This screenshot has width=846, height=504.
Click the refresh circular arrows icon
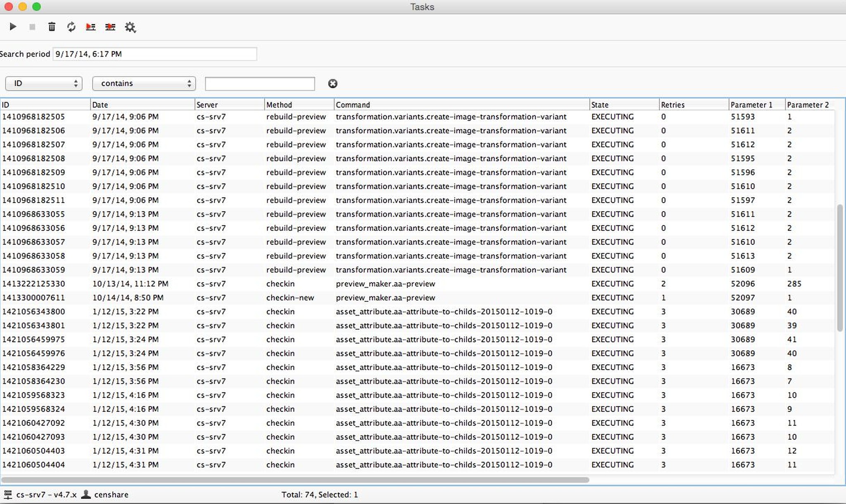tap(71, 27)
